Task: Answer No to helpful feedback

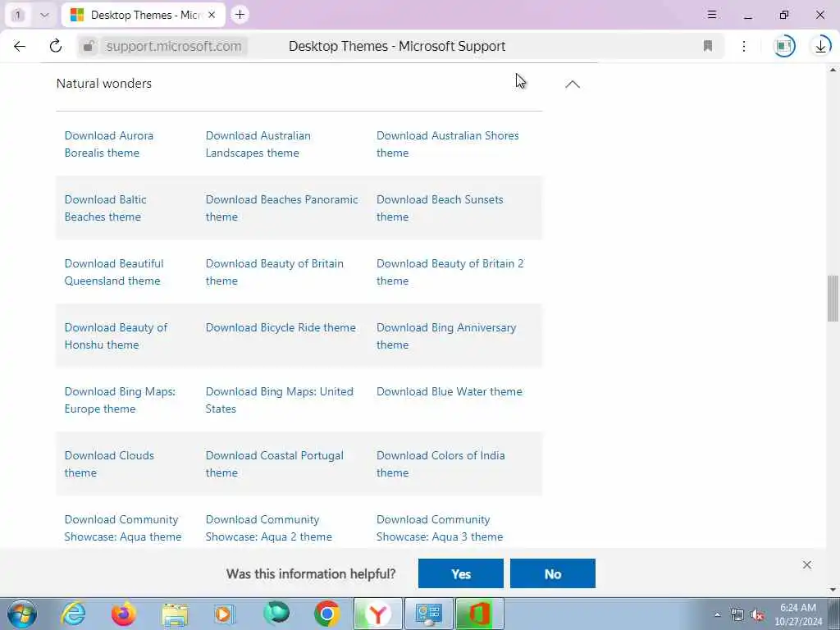Action: coord(553,573)
